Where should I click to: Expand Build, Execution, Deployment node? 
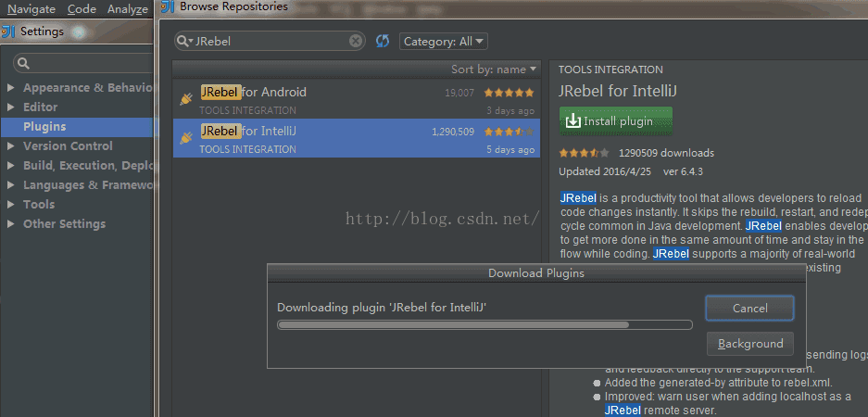(x=10, y=166)
